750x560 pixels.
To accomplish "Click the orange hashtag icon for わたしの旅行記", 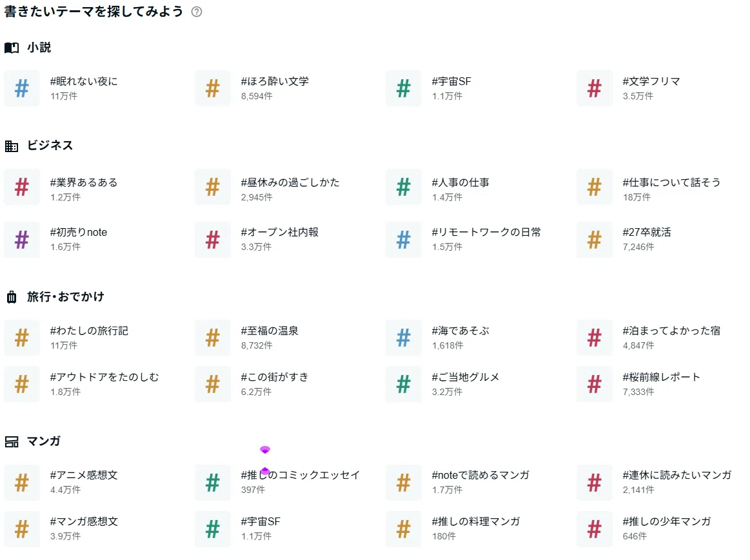I will pyautogui.click(x=22, y=338).
